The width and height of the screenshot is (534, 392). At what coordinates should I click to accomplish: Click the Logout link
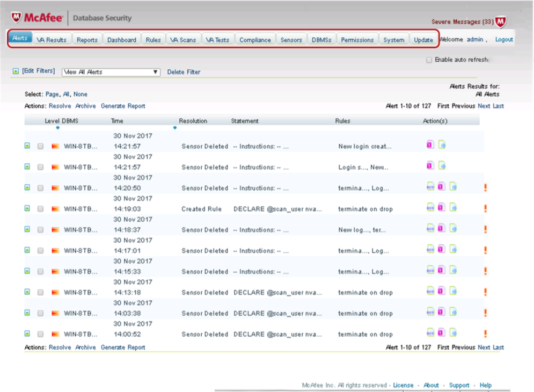pos(503,40)
